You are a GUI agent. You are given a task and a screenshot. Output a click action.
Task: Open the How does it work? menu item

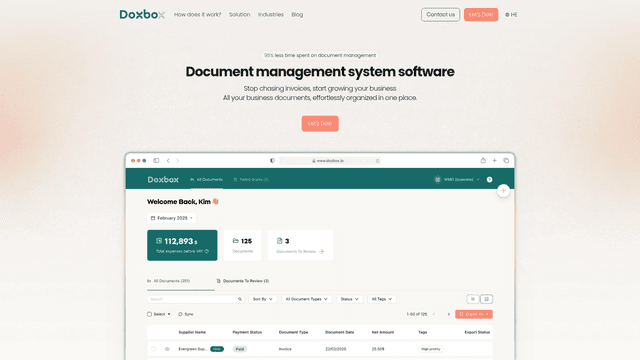(198, 15)
